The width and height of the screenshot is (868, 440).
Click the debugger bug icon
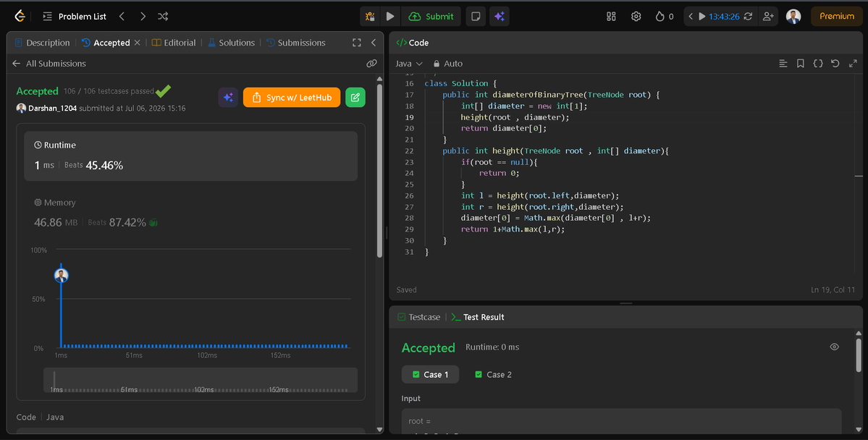coord(370,17)
